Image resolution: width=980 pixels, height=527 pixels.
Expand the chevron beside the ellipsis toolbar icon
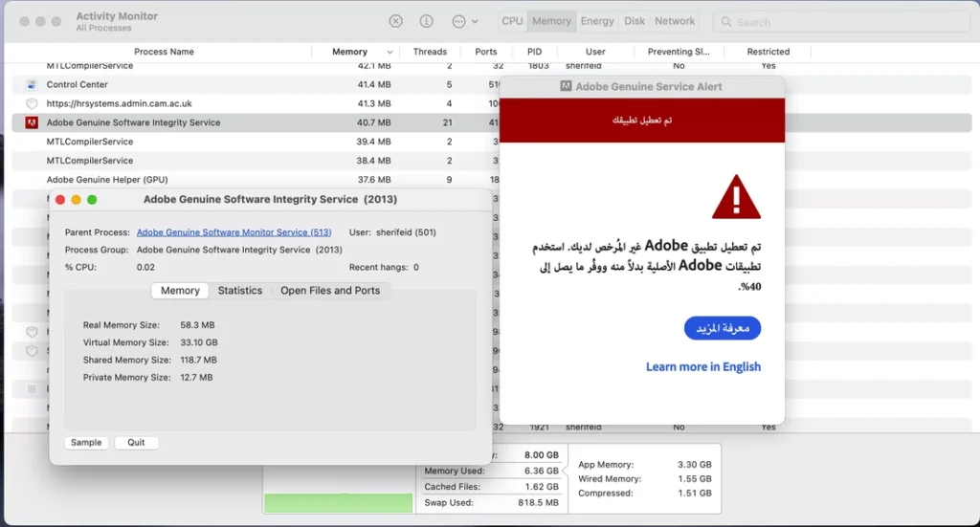click(x=475, y=21)
